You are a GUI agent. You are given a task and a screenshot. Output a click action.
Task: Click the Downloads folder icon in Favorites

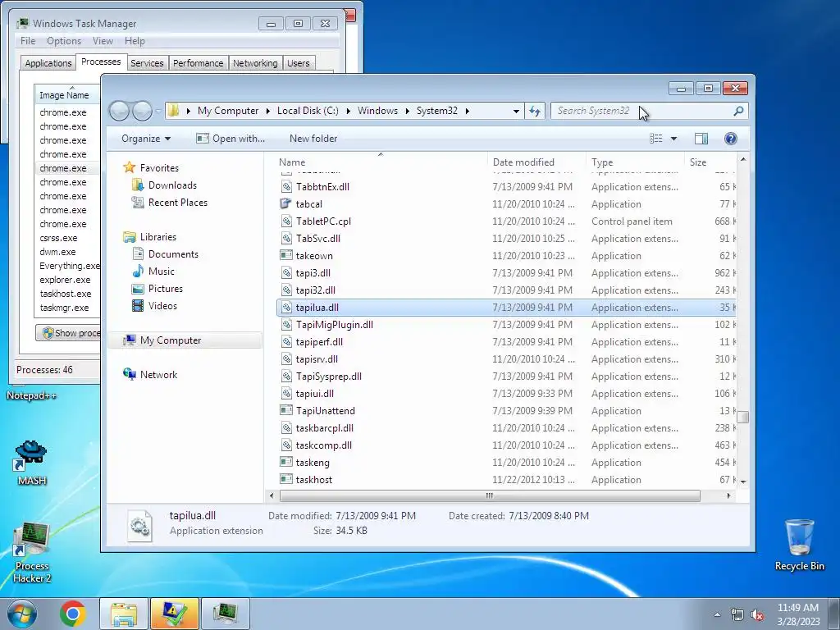click(138, 185)
